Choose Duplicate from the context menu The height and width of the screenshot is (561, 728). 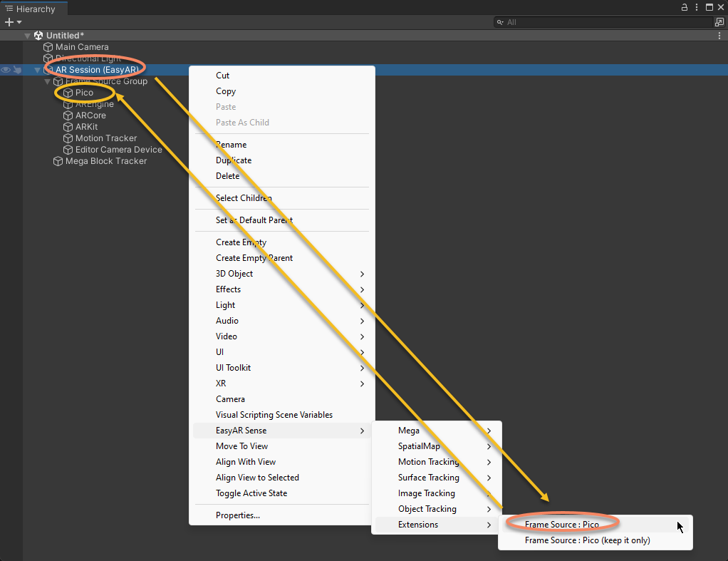[234, 160]
